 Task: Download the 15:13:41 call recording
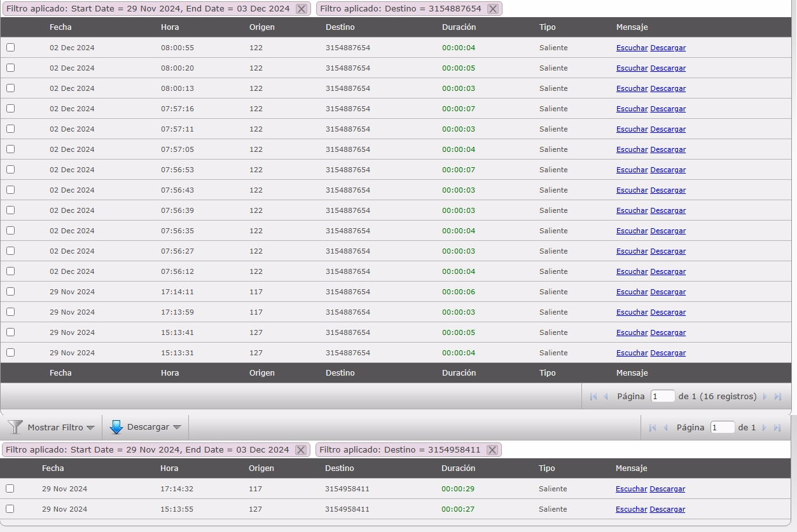point(668,332)
